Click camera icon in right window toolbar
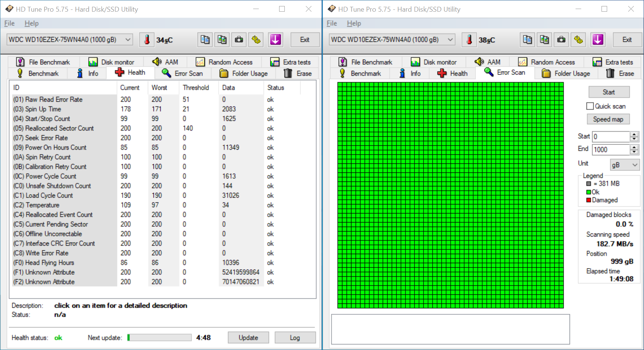 pyautogui.click(x=561, y=40)
